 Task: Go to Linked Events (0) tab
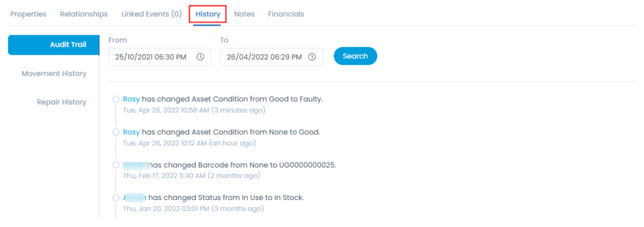pos(152,14)
